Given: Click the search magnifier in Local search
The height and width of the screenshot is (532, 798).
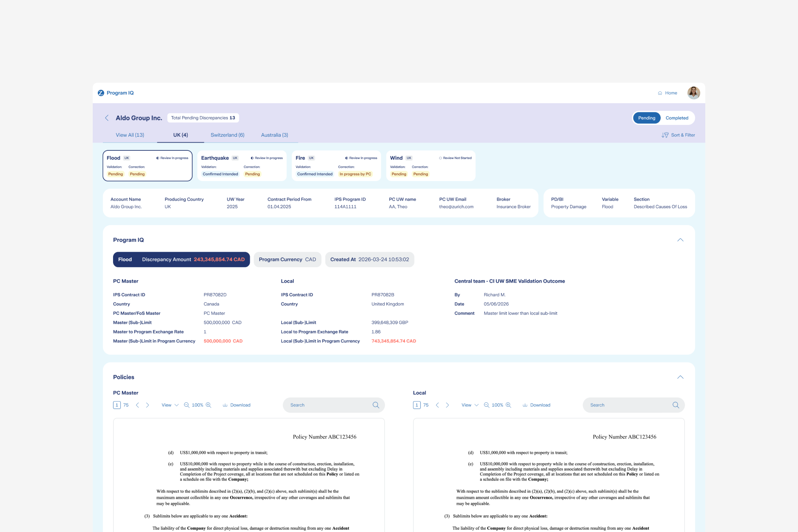Looking at the screenshot, I should (x=676, y=405).
